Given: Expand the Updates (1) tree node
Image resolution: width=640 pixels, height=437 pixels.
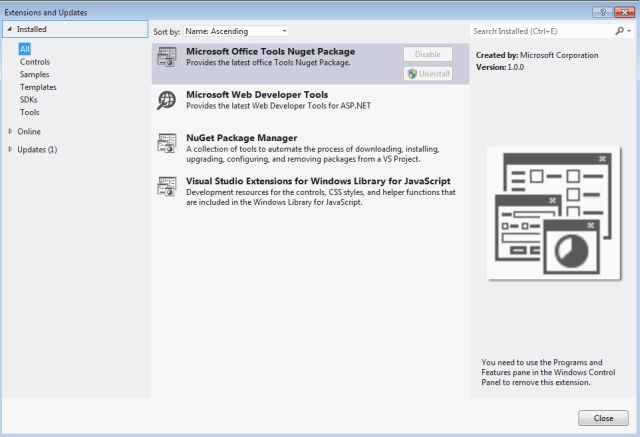Looking at the screenshot, I should [10, 149].
